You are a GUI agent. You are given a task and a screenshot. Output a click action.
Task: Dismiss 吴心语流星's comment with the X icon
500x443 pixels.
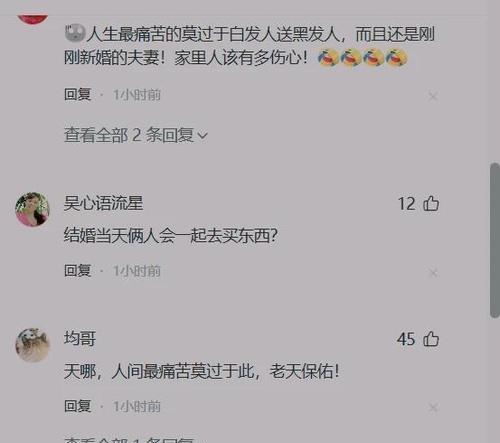pyautogui.click(x=433, y=273)
